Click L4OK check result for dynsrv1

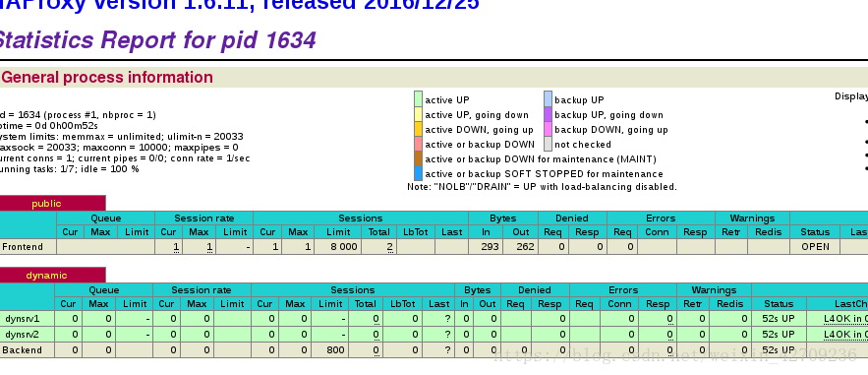pos(845,319)
